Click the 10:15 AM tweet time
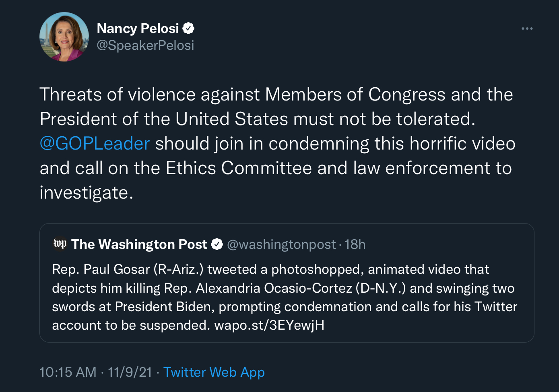Image resolution: width=559 pixels, height=392 pixels. (68, 372)
